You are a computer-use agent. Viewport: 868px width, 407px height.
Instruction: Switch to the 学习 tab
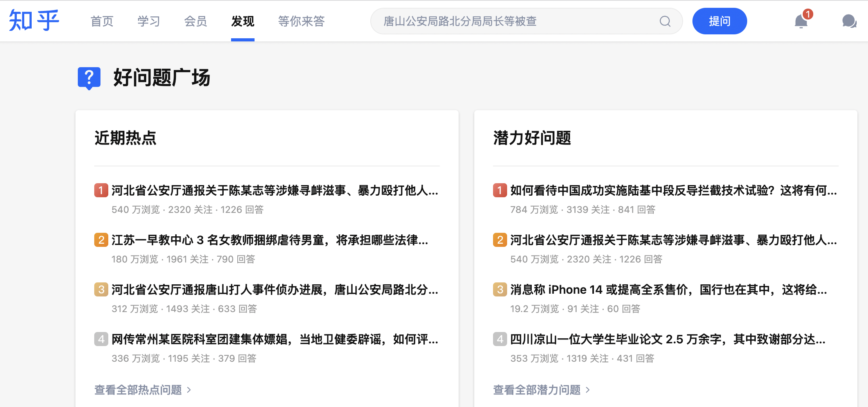pos(149,21)
